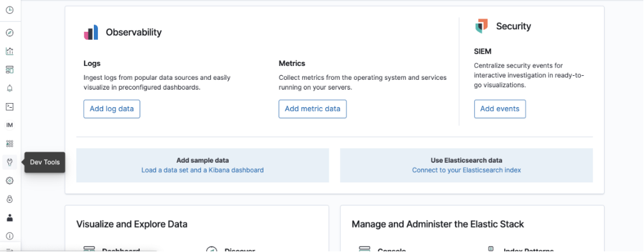The height and width of the screenshot is (252, 644).
Task: Click the SIEM subheading
Action: [482, 52]
